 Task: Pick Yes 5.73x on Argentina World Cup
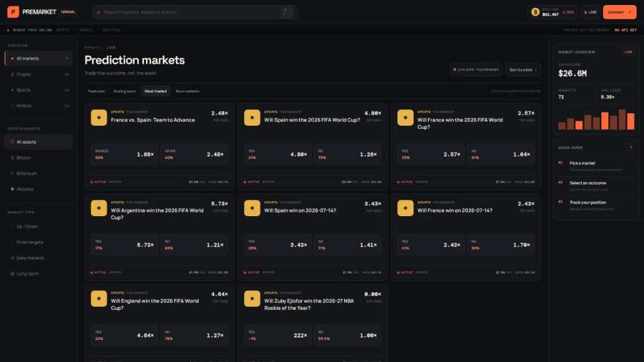point(125,244)
